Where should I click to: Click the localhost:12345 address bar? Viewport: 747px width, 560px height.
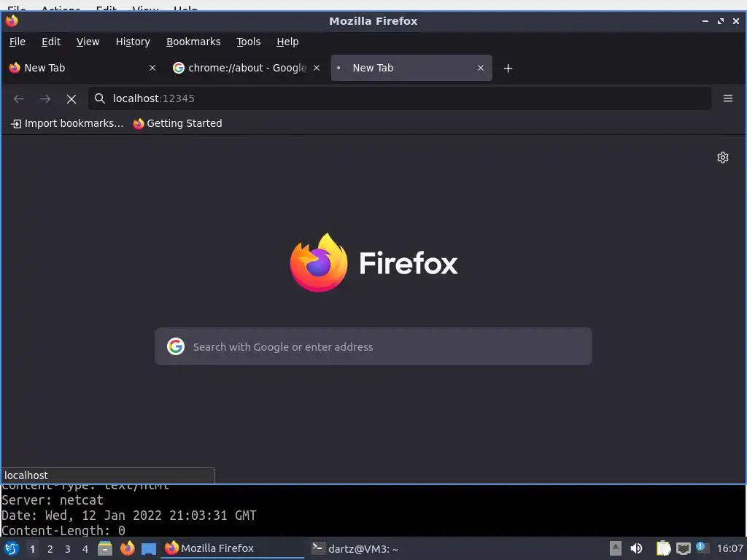[x=399, y=98]
